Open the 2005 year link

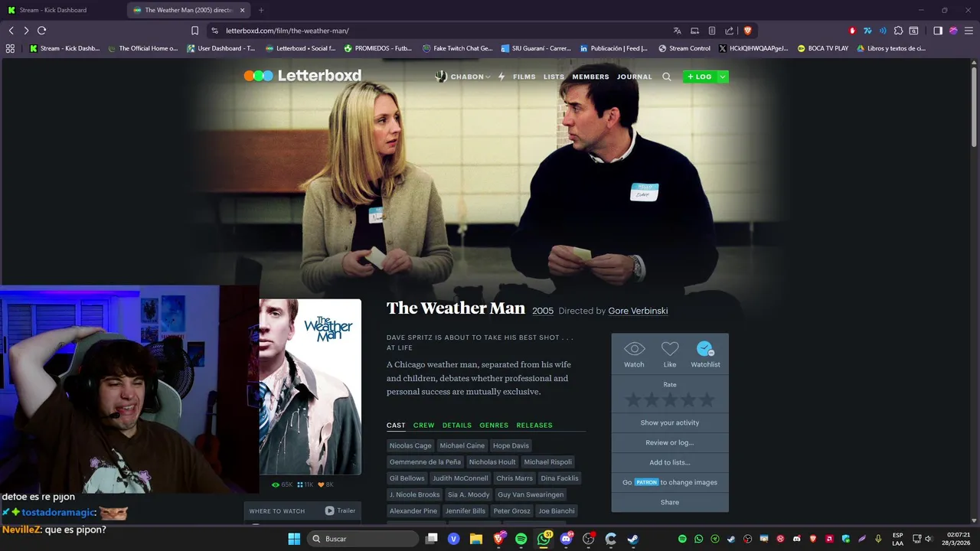coord(543,311)
